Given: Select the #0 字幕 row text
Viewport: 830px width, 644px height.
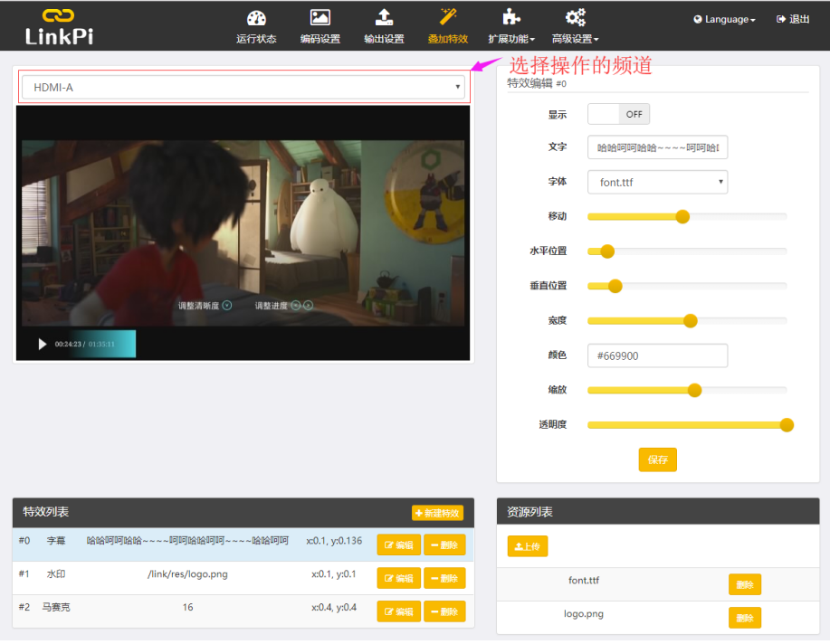Looking at the screenshot, I should click(x=187, y=541).
